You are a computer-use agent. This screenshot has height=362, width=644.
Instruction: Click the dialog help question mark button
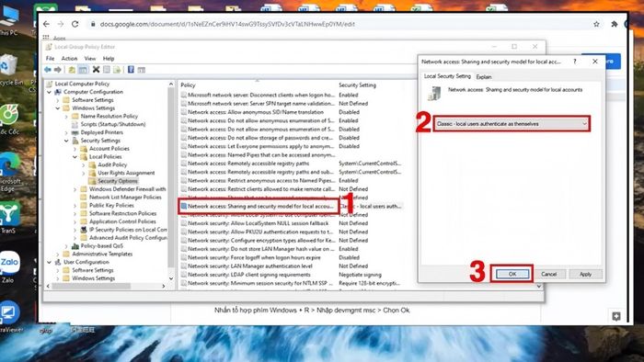(575, 62)
